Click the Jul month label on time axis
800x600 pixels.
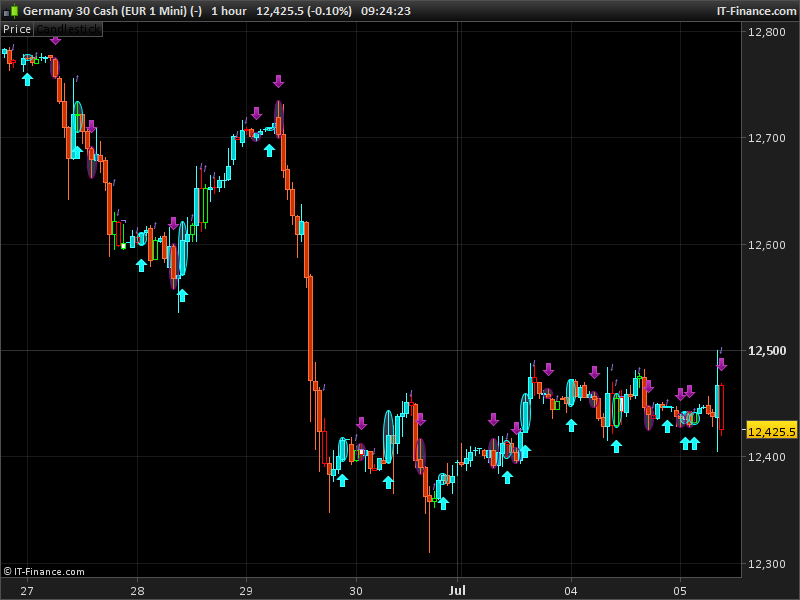point(457,590)
